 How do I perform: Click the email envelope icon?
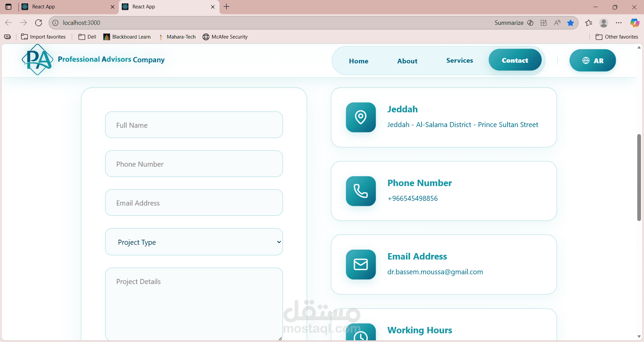tap(361, 265)
